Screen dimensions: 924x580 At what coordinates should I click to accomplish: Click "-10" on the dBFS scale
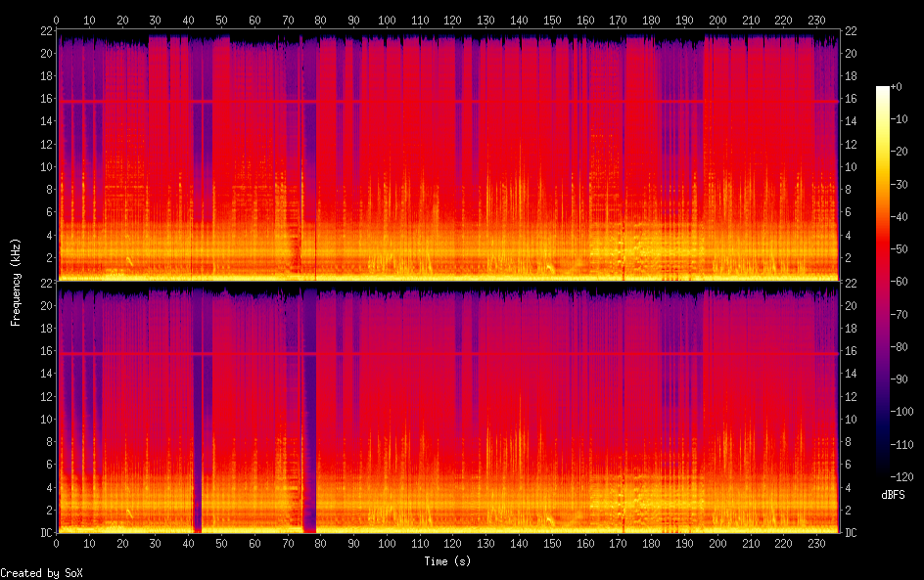point(900,119)
